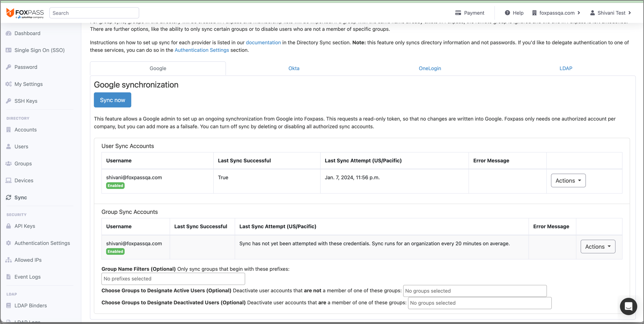Click the foxpassqa.com building icon
644x324 pixels.
[x=535, y=13]
